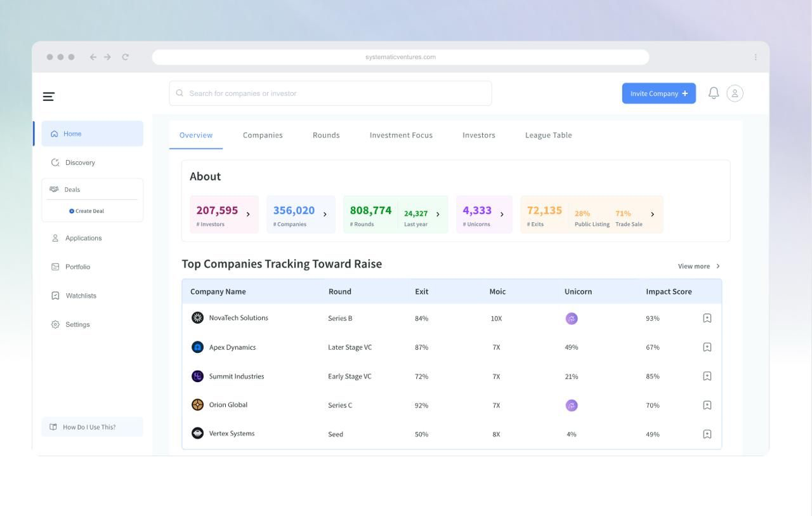Open the League Table tab
812x516 pixels.
[x=549, y=135]
